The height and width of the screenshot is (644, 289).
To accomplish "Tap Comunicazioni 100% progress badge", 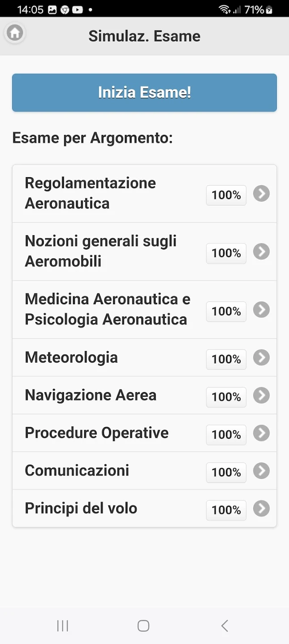I will click(226, 472).
